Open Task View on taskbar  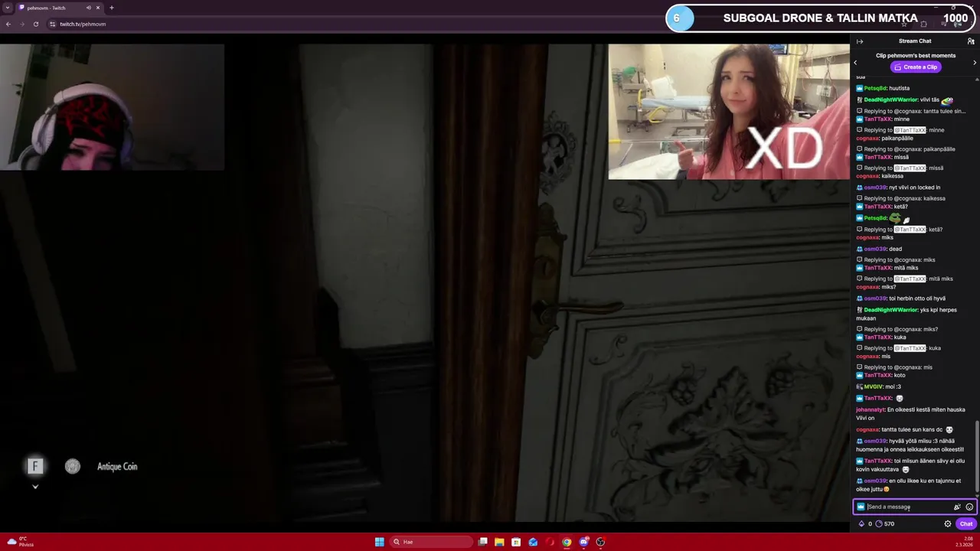(482, 542)
